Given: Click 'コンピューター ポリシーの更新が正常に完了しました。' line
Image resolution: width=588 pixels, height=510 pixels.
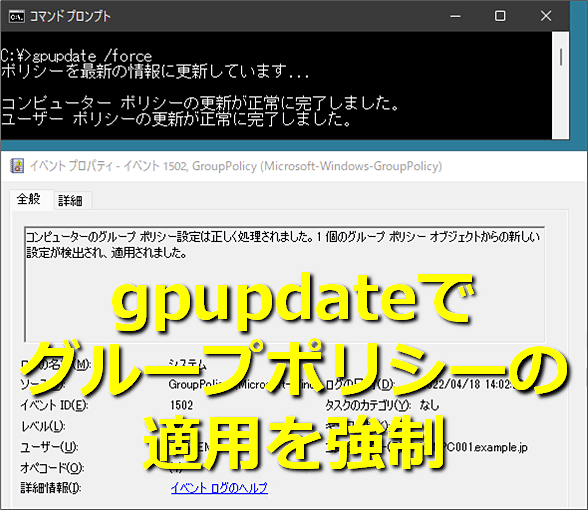Looking at the screenshot, I should (x=200, y=103).
